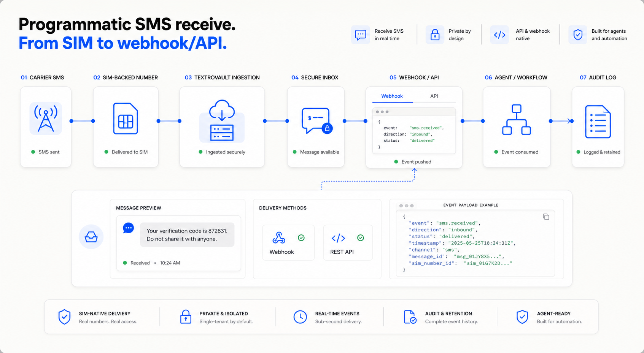
Task: Click the "message_id" line in payload example
Action: click(457, 256)
